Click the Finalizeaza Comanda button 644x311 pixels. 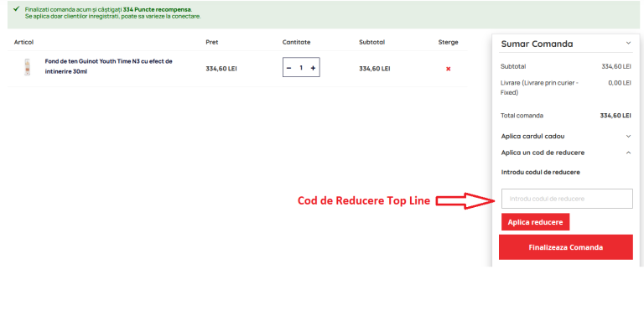pos(565,247)
